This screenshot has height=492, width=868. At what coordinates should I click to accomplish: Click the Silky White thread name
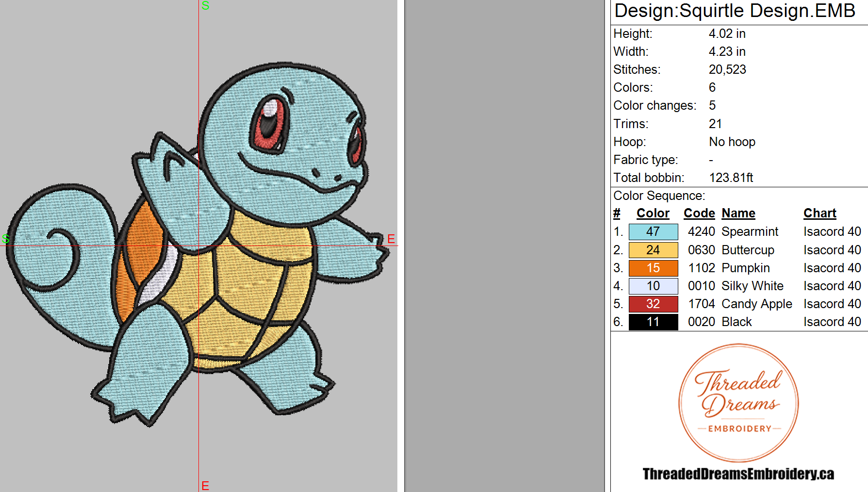pos(753,286)
